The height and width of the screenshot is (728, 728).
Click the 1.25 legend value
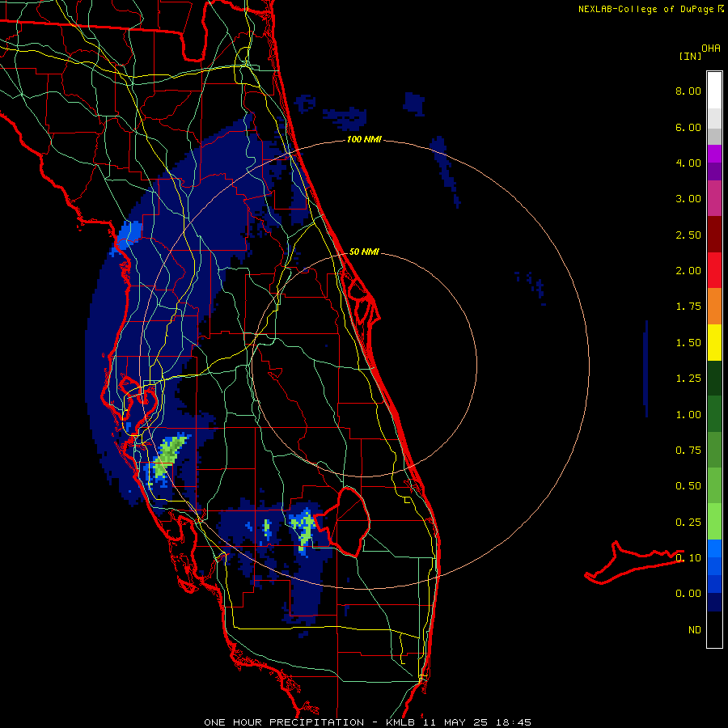click(688, 379)
